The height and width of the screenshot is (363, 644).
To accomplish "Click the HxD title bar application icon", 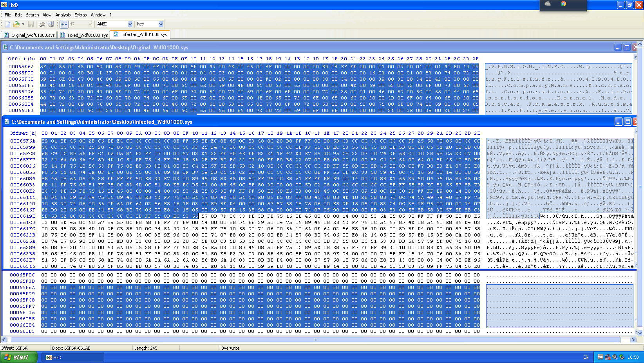I will pos(4,5).
